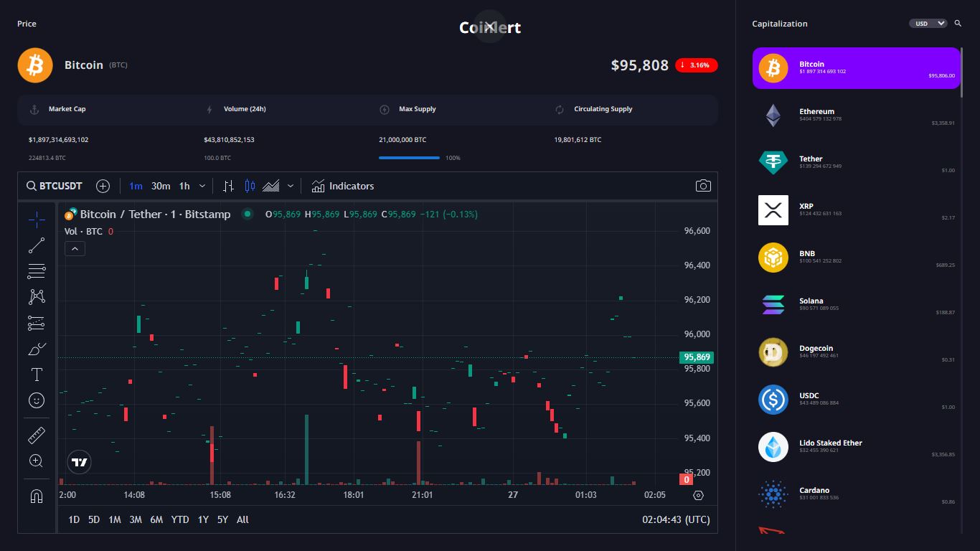
Task: Open the Indicators panel
Action: [x=343, y=186]
